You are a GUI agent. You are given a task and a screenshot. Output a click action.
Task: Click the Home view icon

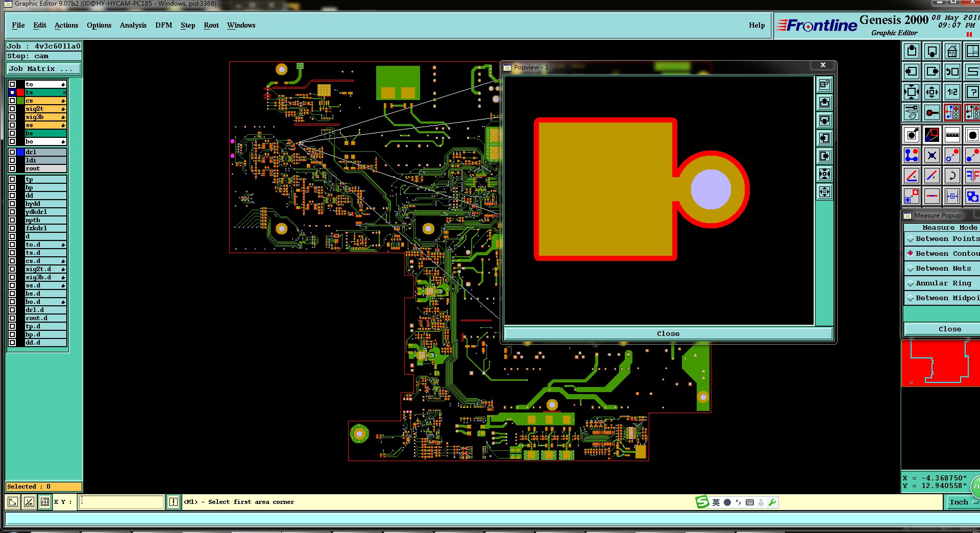(952, 51)
